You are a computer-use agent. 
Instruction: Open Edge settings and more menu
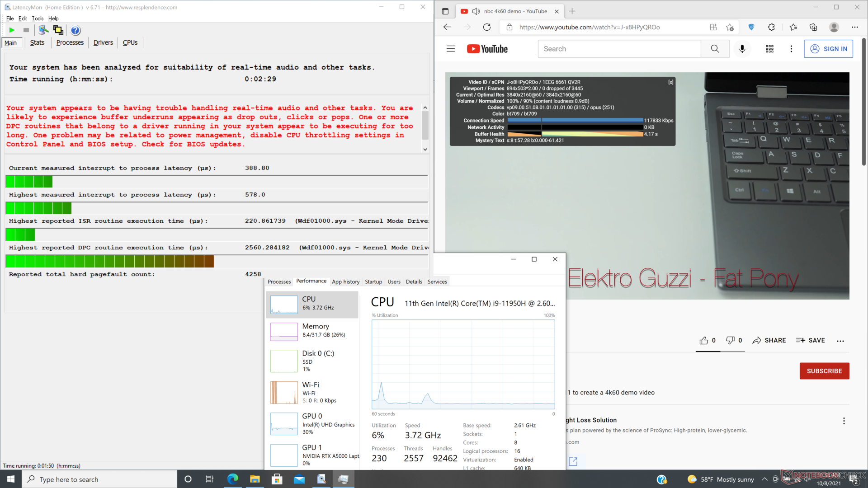coord(854,27)
